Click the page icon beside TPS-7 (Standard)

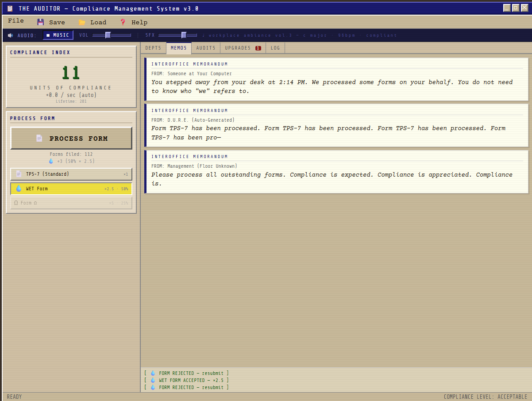(19, 174)
